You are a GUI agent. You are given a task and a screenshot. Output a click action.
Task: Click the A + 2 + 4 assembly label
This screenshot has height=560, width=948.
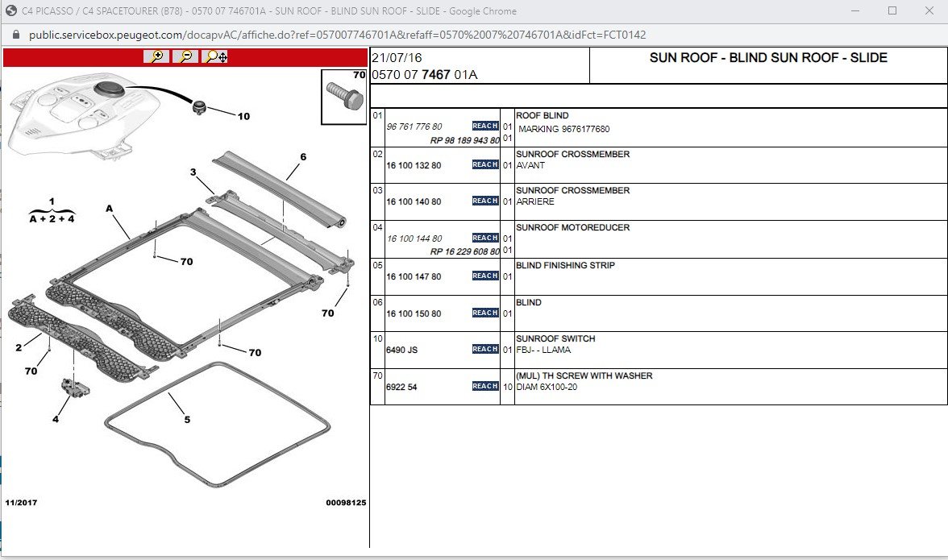click(x=52, y=218)
